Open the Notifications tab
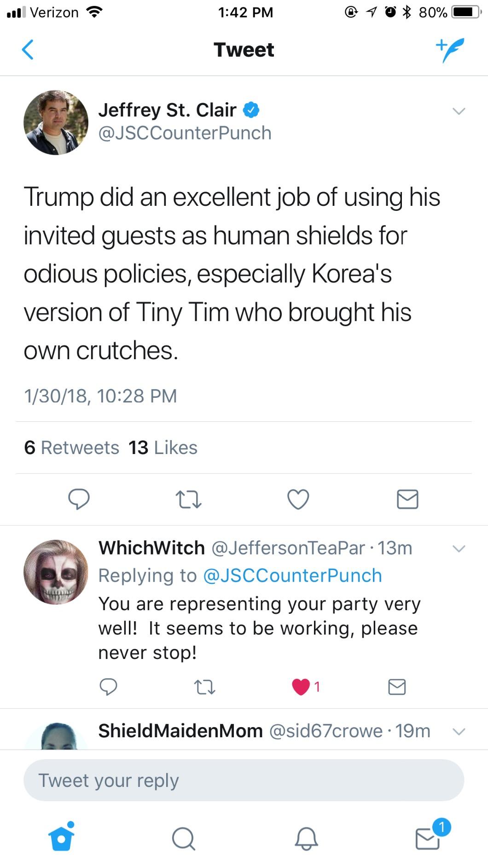 (306, 838)
